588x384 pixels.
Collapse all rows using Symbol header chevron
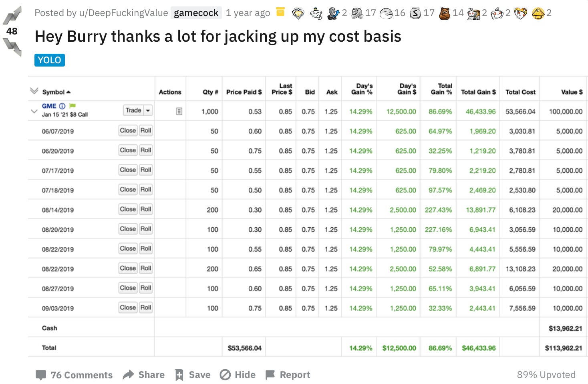(x=34, y=91)
